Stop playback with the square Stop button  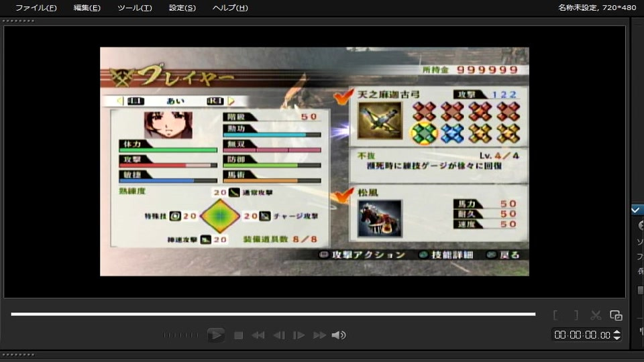[238, 335]
